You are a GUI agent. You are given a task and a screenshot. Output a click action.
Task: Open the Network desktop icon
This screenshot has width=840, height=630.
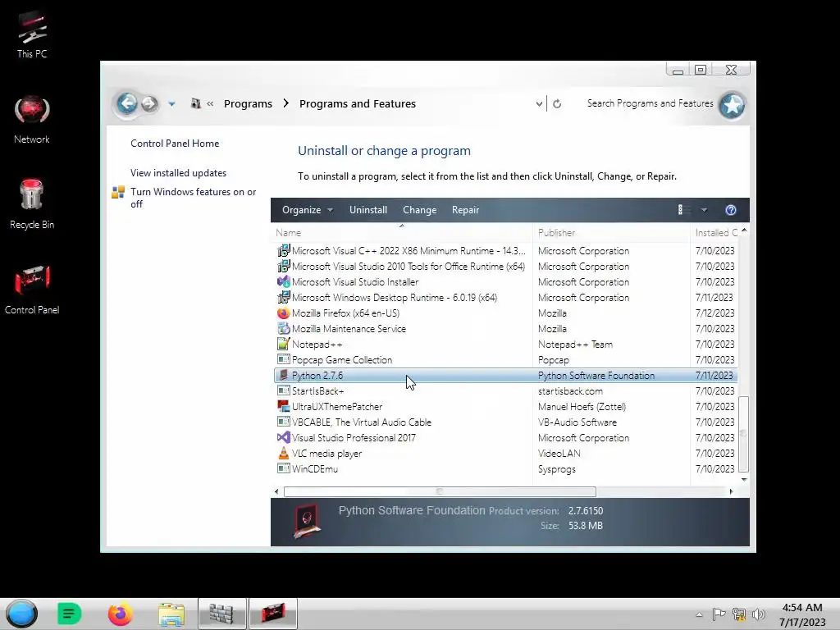32,120
